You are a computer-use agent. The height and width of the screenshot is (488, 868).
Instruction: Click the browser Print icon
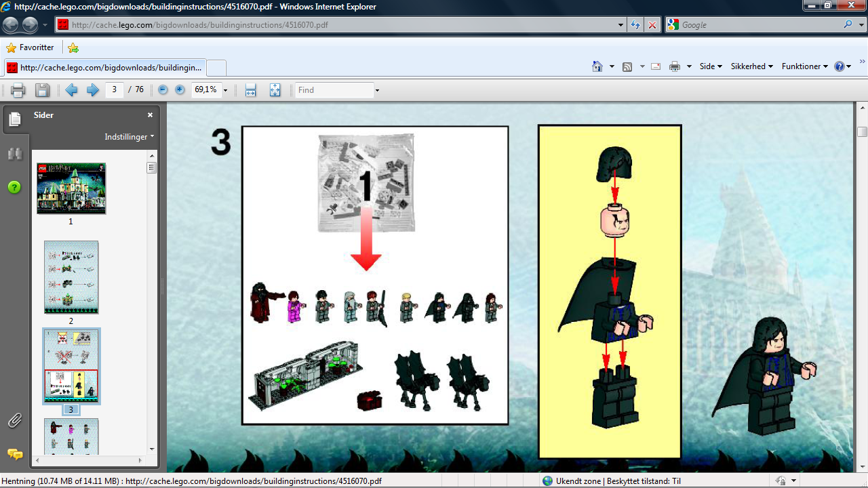(675, 66)
